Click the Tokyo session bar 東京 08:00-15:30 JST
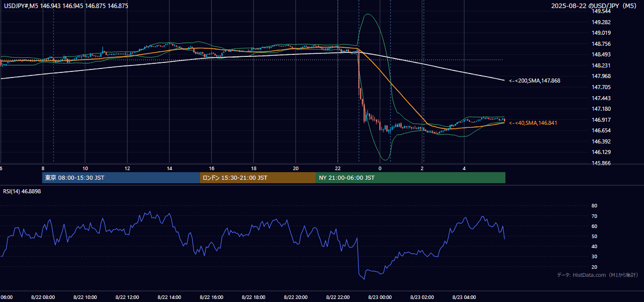The image size is (644, 302). [x=121, y=178]
